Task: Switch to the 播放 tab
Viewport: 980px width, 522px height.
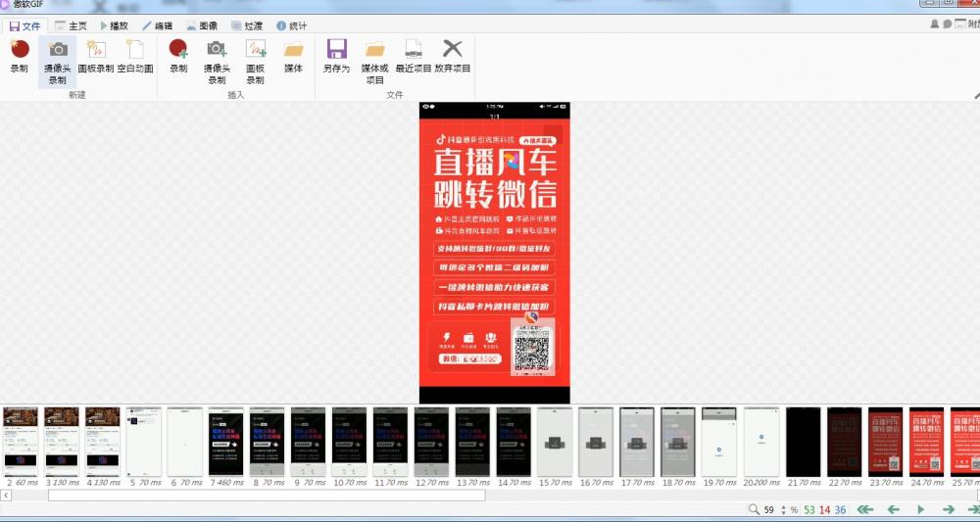Action: click(x=114, y=26)
